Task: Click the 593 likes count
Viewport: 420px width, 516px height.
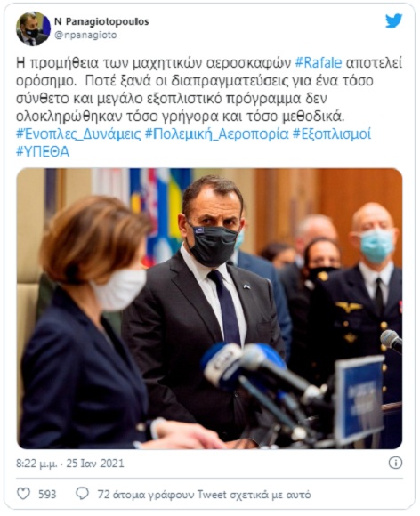Action: tap(47, 494)
